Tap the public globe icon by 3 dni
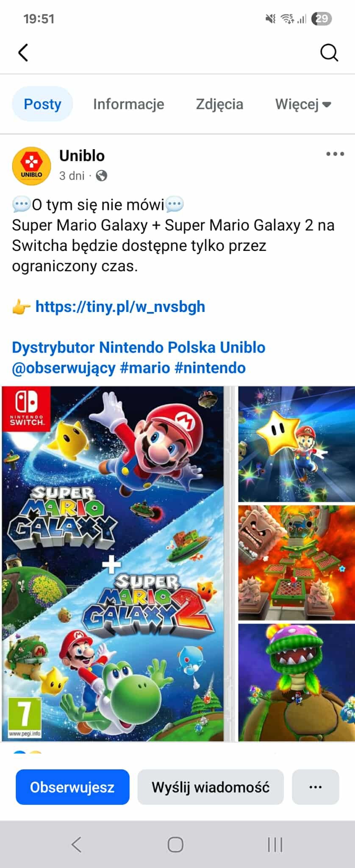This screenshot has width=355, height=868. coord(102,175)
